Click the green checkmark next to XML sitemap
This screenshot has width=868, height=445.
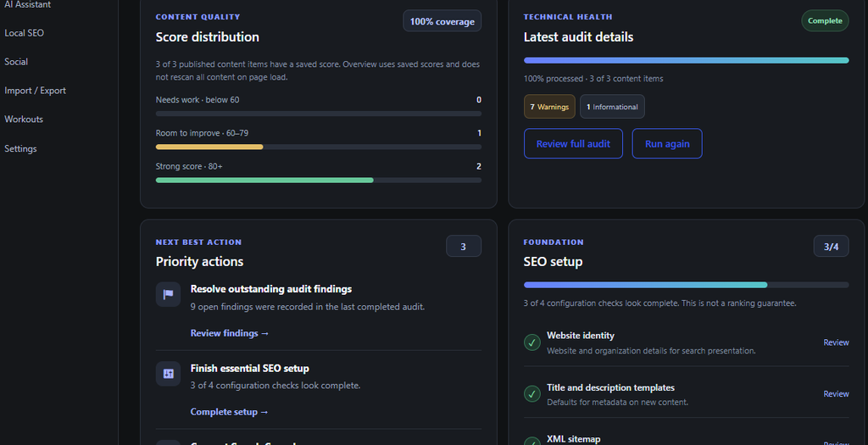pos(532,441)
